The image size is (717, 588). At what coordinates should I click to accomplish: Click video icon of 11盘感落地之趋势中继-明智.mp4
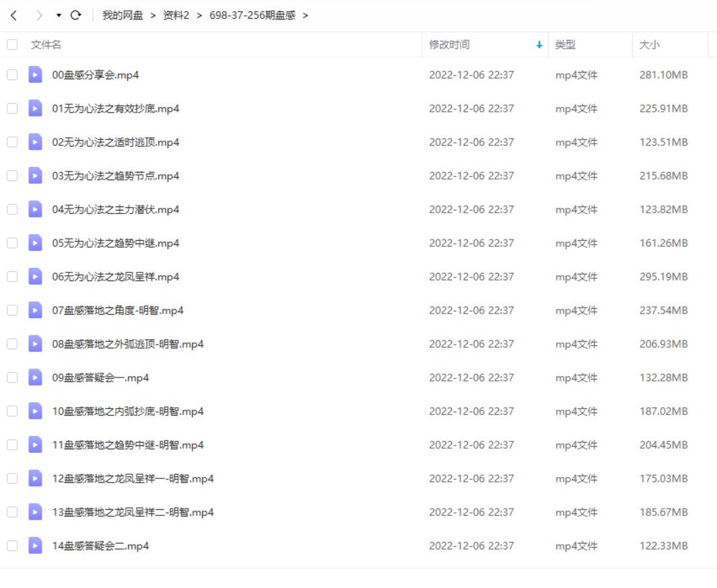[35, 445]
